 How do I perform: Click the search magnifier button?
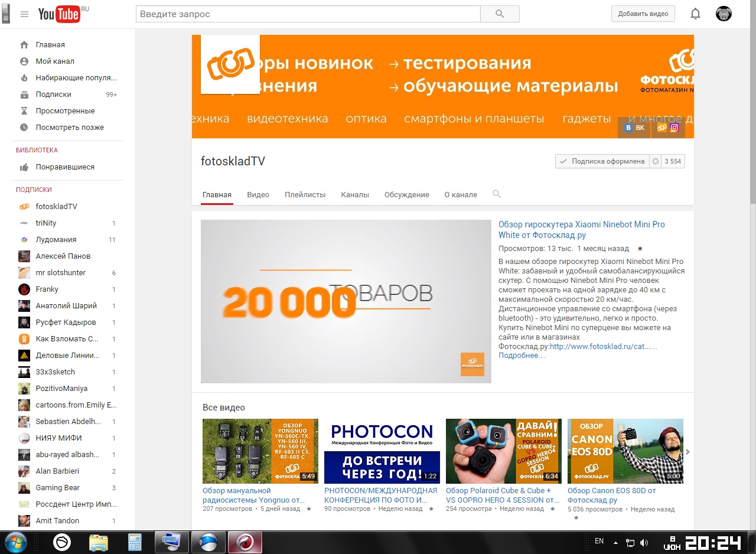500,14
